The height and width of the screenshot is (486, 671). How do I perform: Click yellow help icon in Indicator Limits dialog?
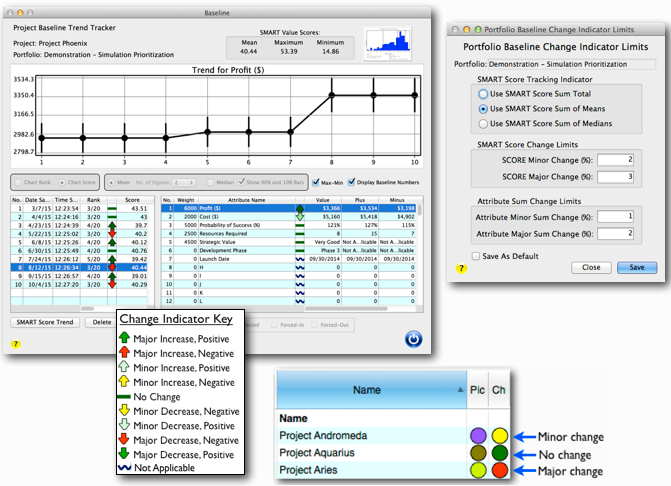pos(461,268)
